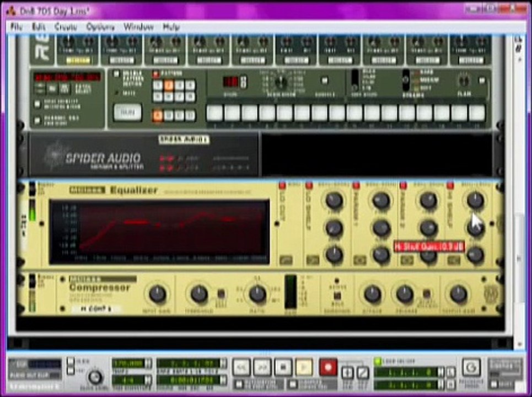Click Select button of drum channel 10
This screenshot has width=532, height=397.
click(x=471, y=61)
